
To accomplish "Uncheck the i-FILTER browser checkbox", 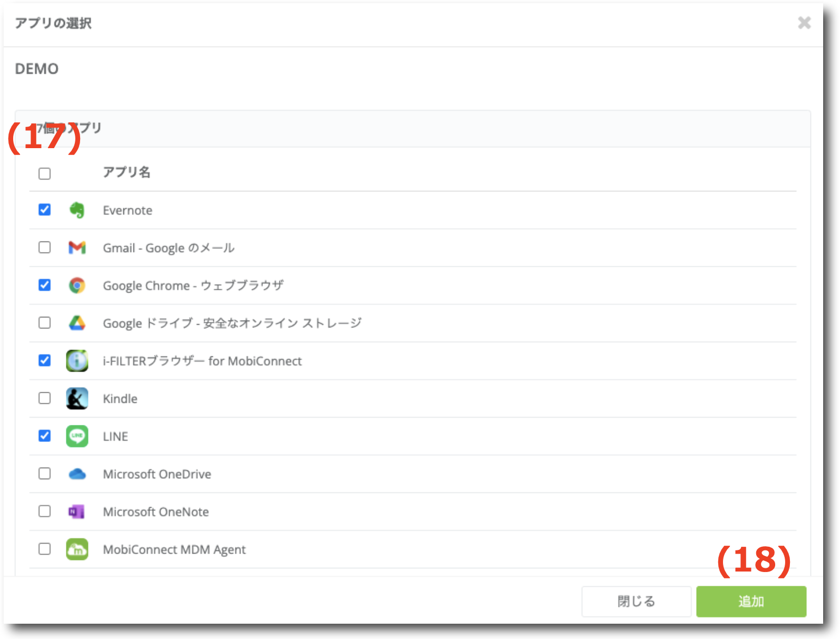I will 45,361.
